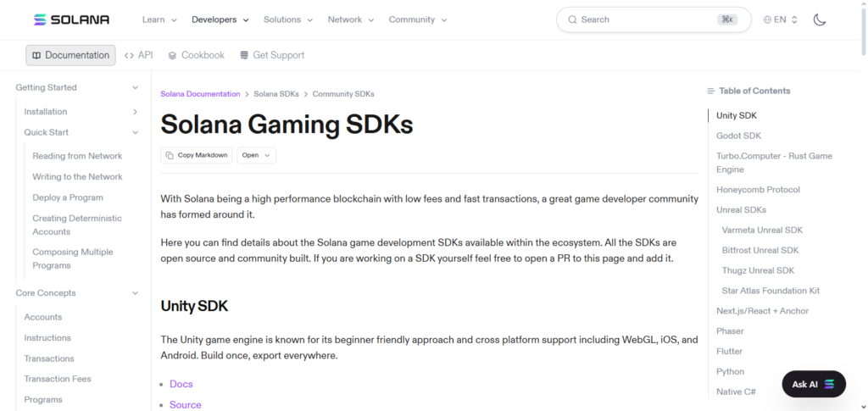Go to Solana Documentation breadcrumb

click(200, 94)
